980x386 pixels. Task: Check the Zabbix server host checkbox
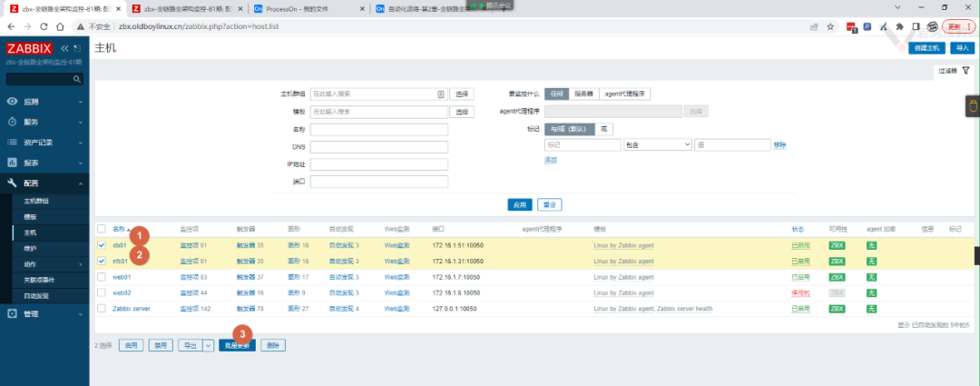[102, 308]
